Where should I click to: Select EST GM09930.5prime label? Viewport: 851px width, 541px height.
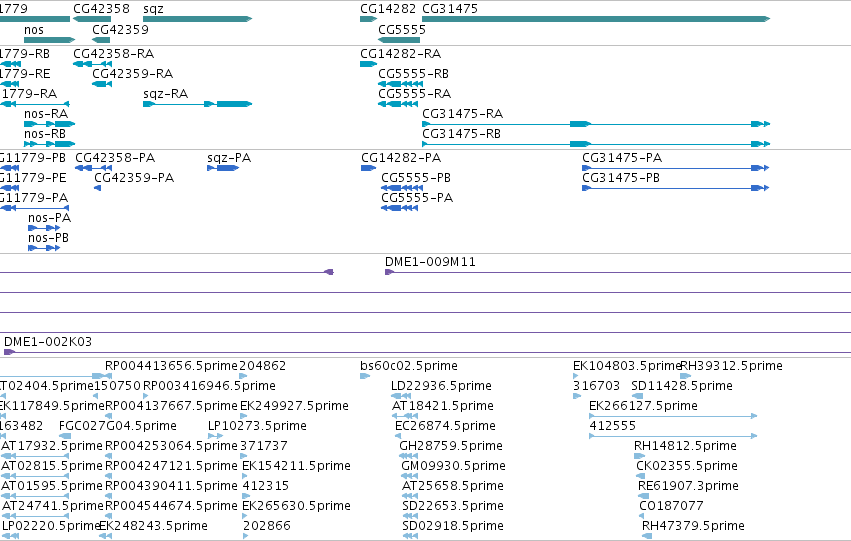[x=454, y=466]
